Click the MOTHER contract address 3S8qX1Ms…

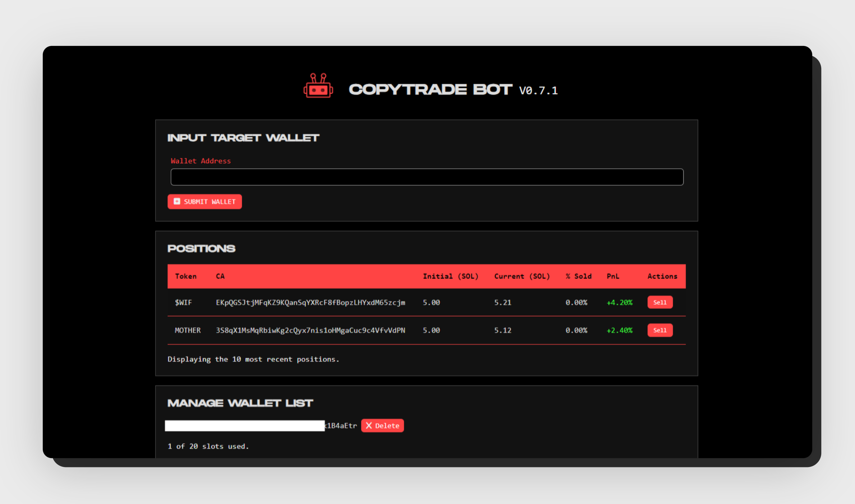point(310,331)
